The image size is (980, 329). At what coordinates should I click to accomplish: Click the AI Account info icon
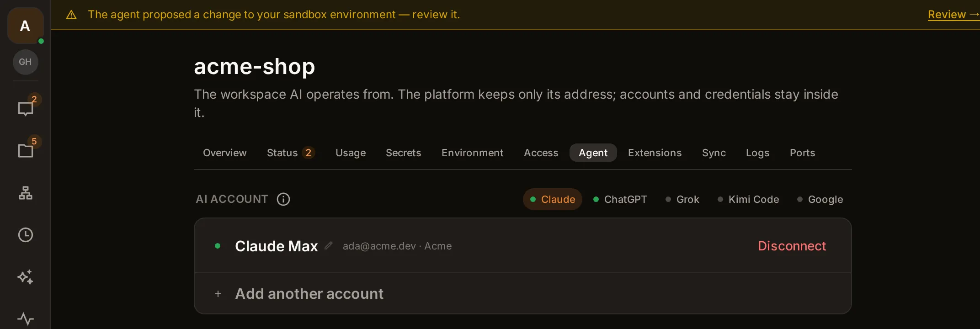coord(283,199)
